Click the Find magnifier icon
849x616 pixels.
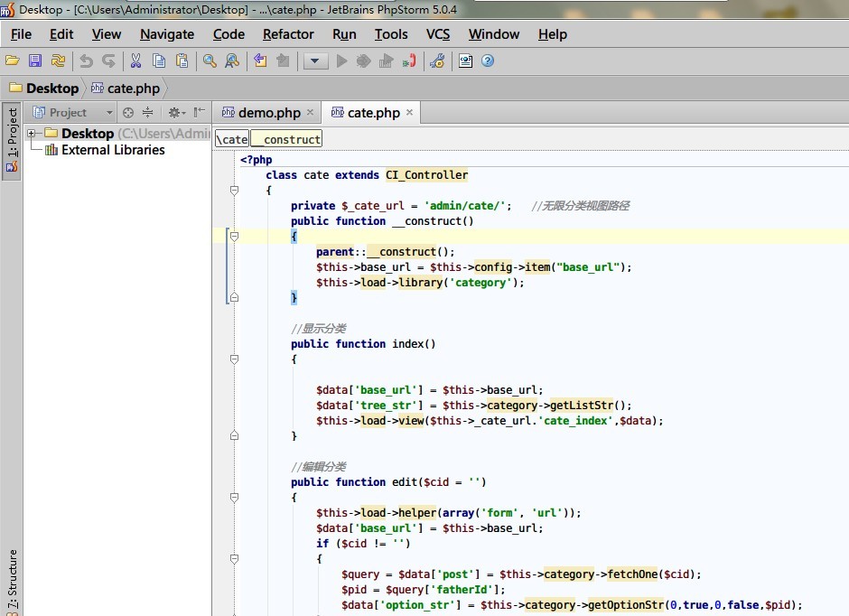(210, 61)
